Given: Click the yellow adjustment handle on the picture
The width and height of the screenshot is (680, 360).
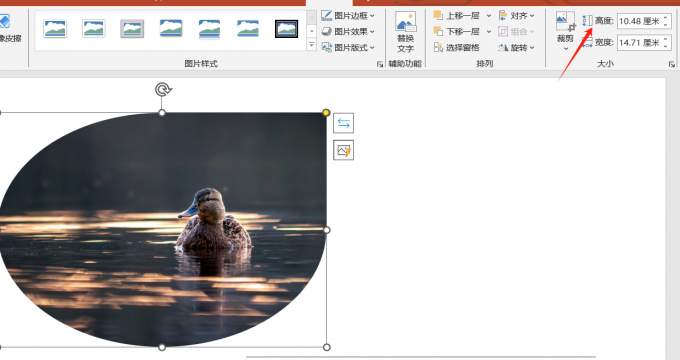Looking at the screenshot, I should [326, 113].
